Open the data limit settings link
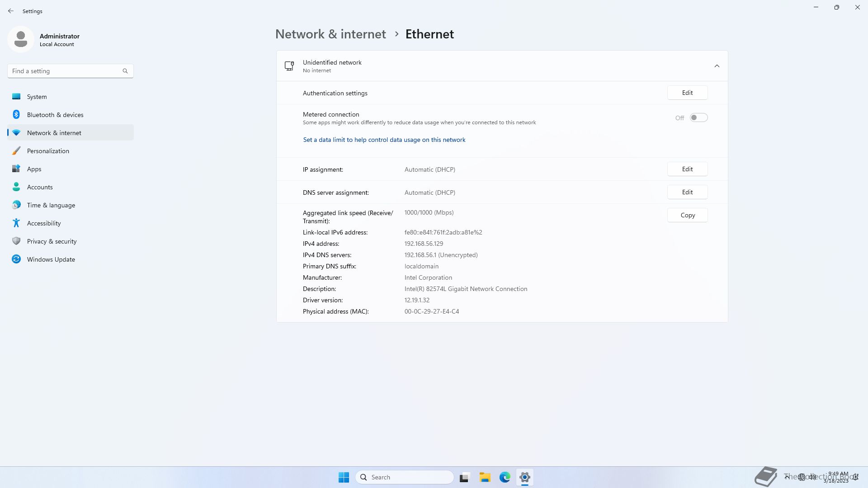 [x=384, y=140]
